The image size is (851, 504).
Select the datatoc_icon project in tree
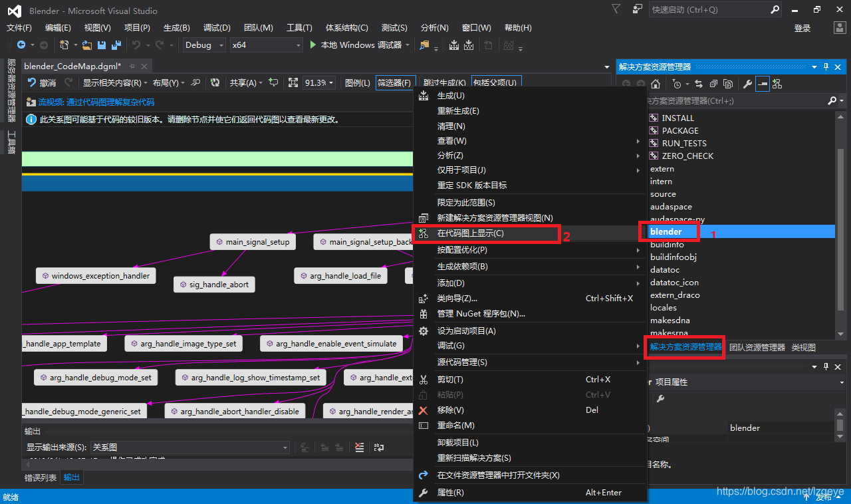(674, 282)
